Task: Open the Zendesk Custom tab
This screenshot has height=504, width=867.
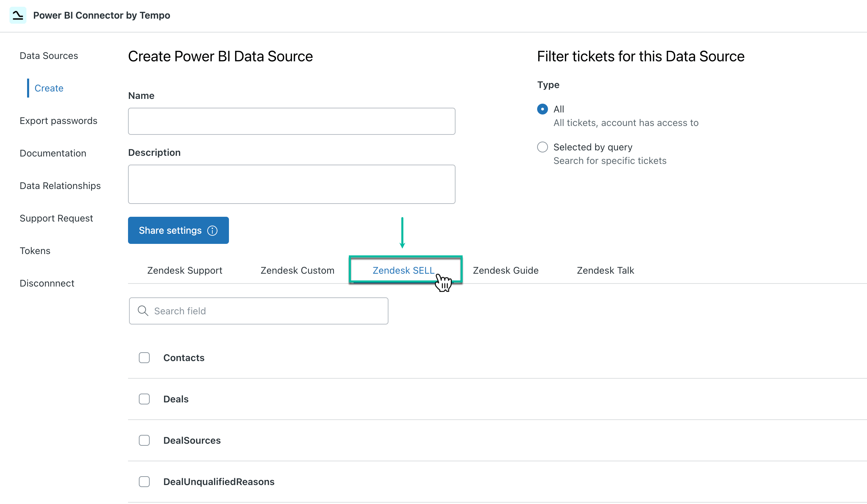Action: [297, 270]
